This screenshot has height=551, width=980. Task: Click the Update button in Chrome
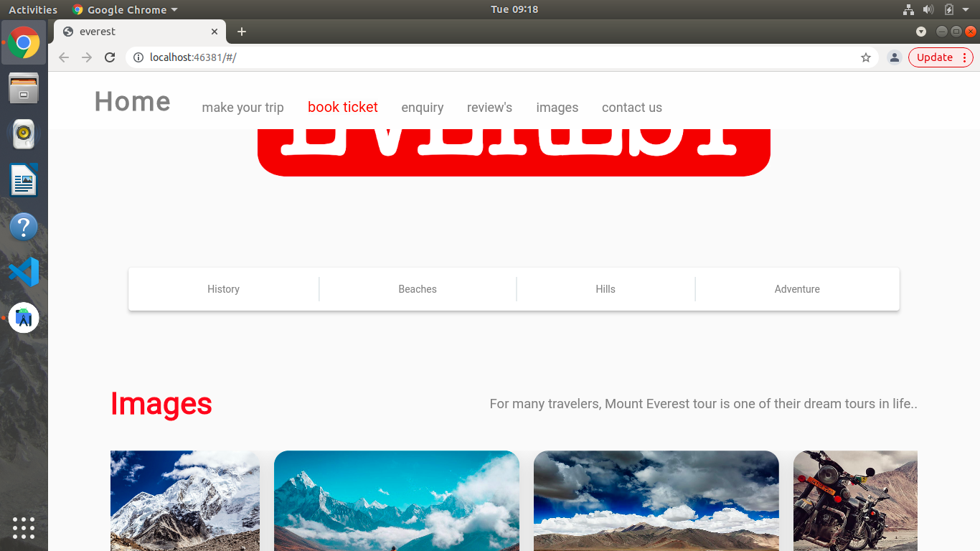coord(935,57)
